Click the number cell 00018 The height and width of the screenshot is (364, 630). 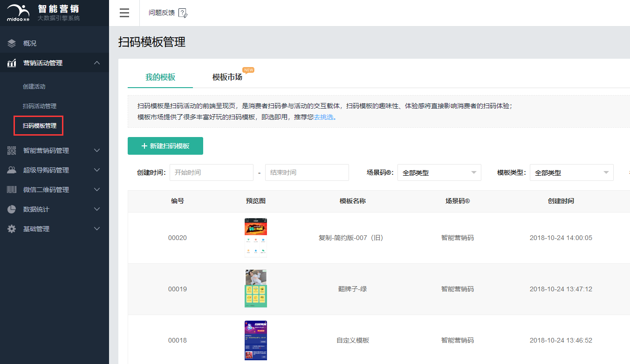(x=178, y=340)
